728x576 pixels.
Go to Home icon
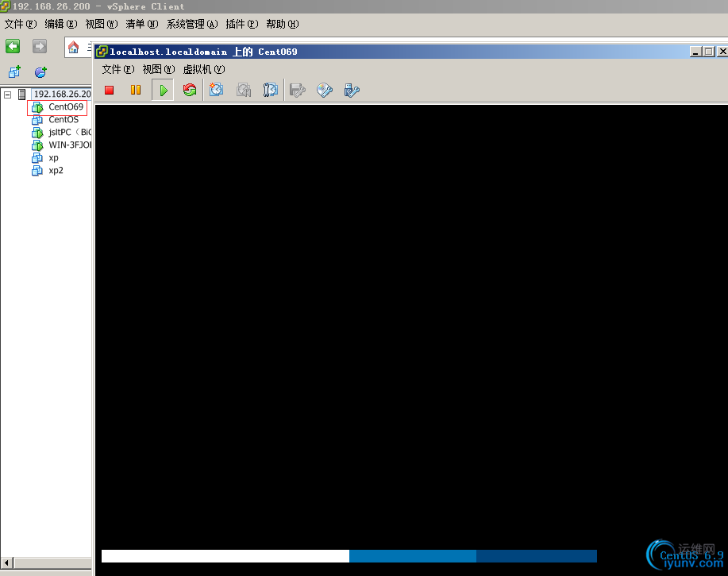pyautogui.click(x=73, y=47)
